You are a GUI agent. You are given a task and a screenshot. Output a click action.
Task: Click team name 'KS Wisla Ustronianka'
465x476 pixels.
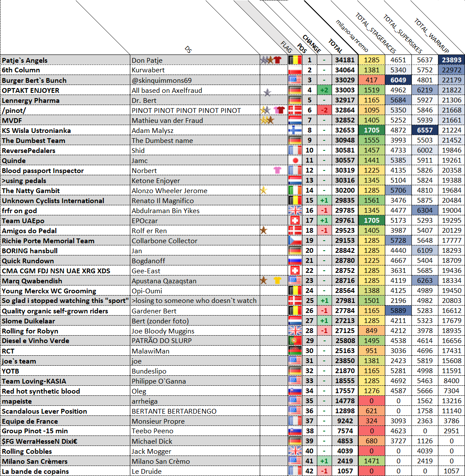click(x=37, y=130)
